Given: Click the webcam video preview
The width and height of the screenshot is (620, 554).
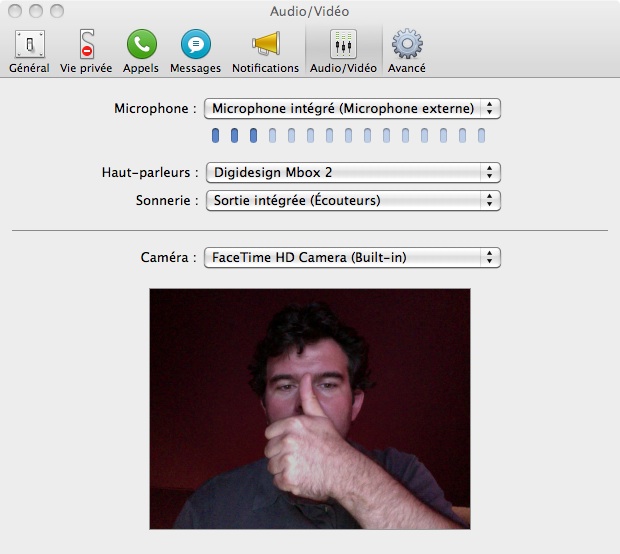Looking at the screenshot, I should [309, 409].
